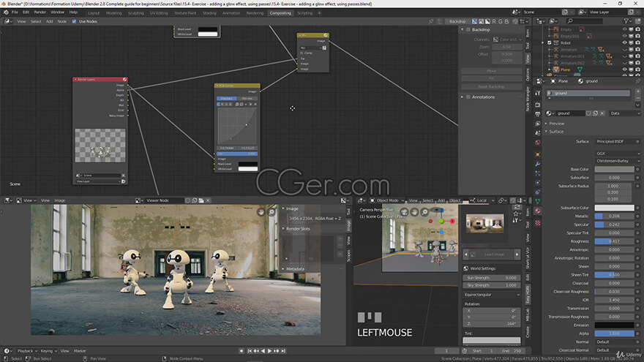Screen dimensions: 644x362
Task: Select the ground material slot
Action: [x=588, y=93]
